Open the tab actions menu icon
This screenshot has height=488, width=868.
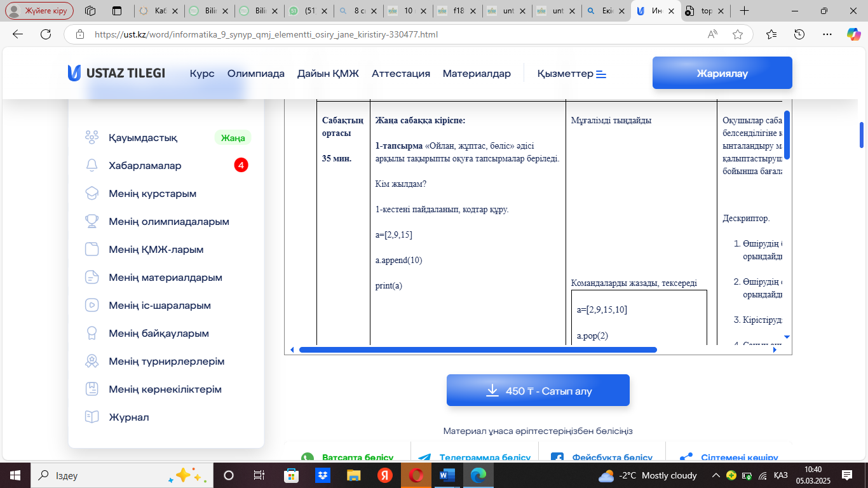point(117,11)
